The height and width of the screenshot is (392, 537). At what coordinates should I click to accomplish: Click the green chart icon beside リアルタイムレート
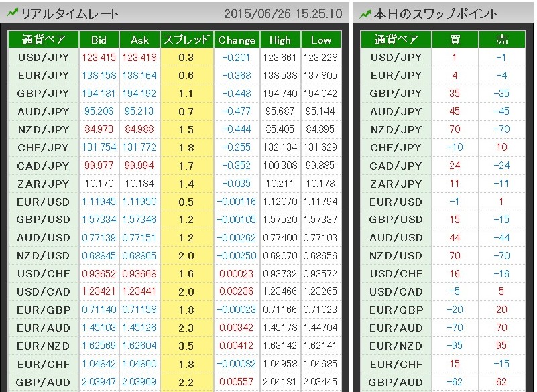pyautogui.click(x=12, y=13)
